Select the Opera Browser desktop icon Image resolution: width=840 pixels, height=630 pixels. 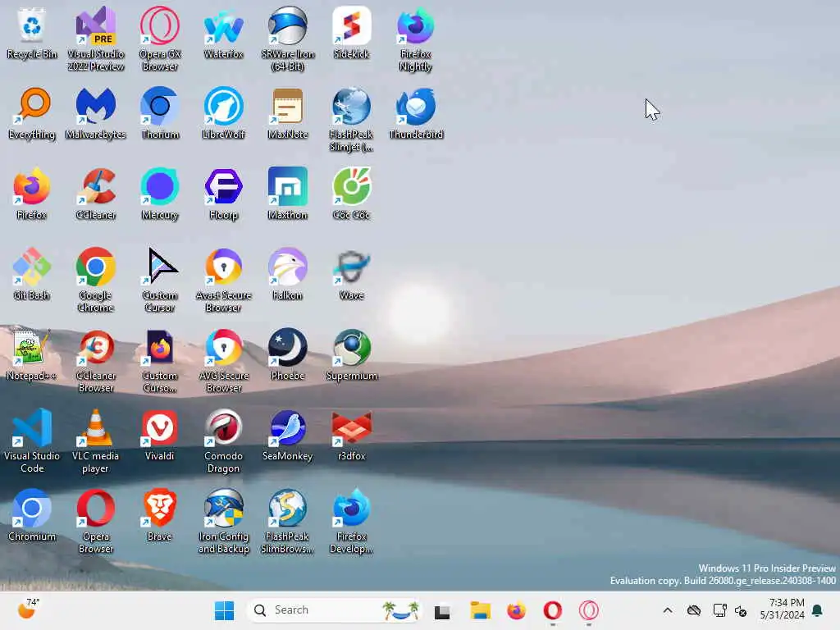pyautogui.click(x=96, y=521)
